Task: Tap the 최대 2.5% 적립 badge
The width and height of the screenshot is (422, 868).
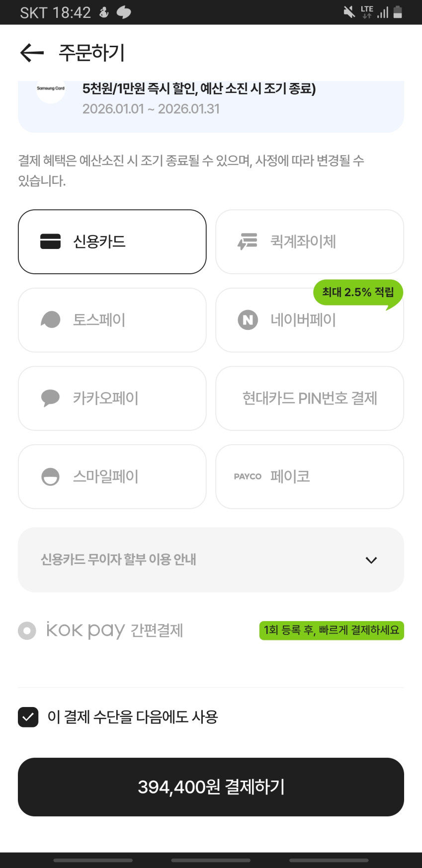Action: point(357,292)
